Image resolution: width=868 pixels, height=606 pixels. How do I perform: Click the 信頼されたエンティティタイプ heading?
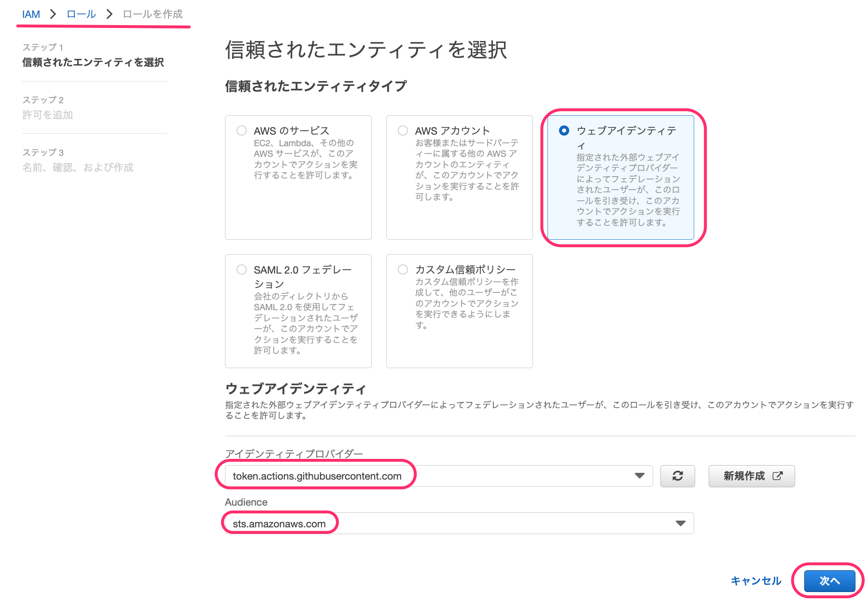pyautogui.click(x=316, y=86)
